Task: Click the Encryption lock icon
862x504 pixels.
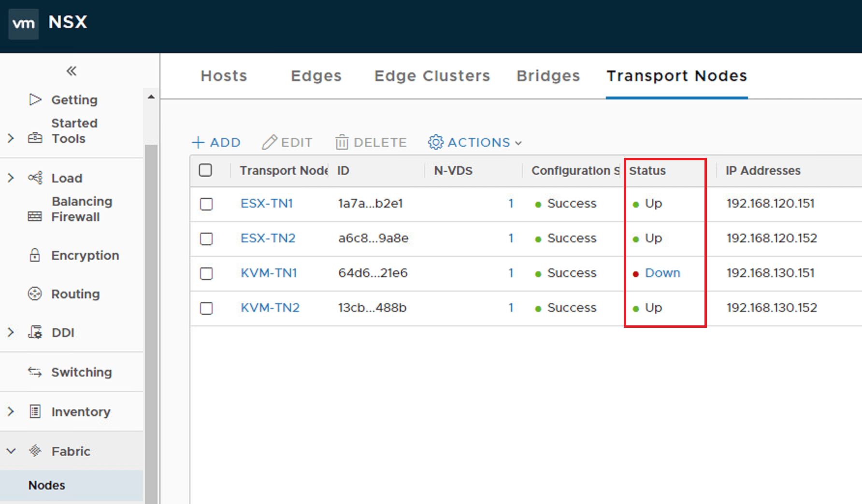Action: (35, 255)
